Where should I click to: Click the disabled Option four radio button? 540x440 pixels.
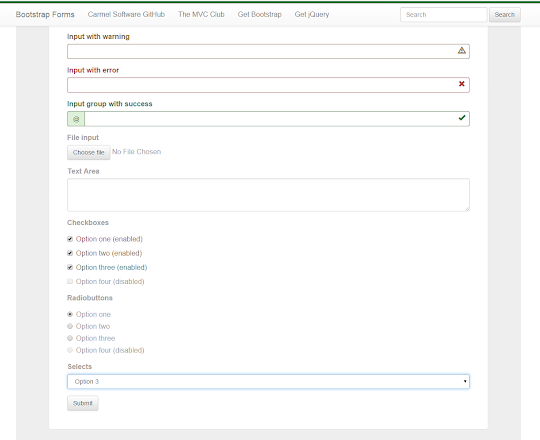pos(70,350)
